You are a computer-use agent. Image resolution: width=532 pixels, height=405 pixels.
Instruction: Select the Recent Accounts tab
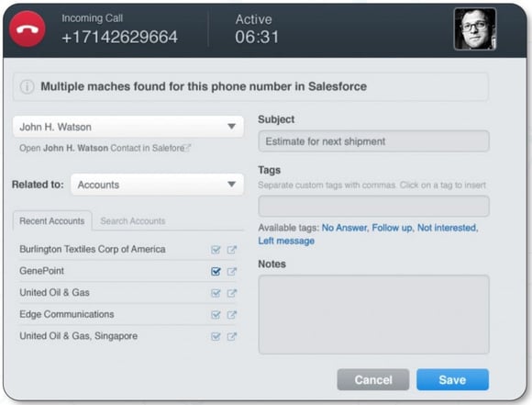pyautogui.click(x=52, y=221)
